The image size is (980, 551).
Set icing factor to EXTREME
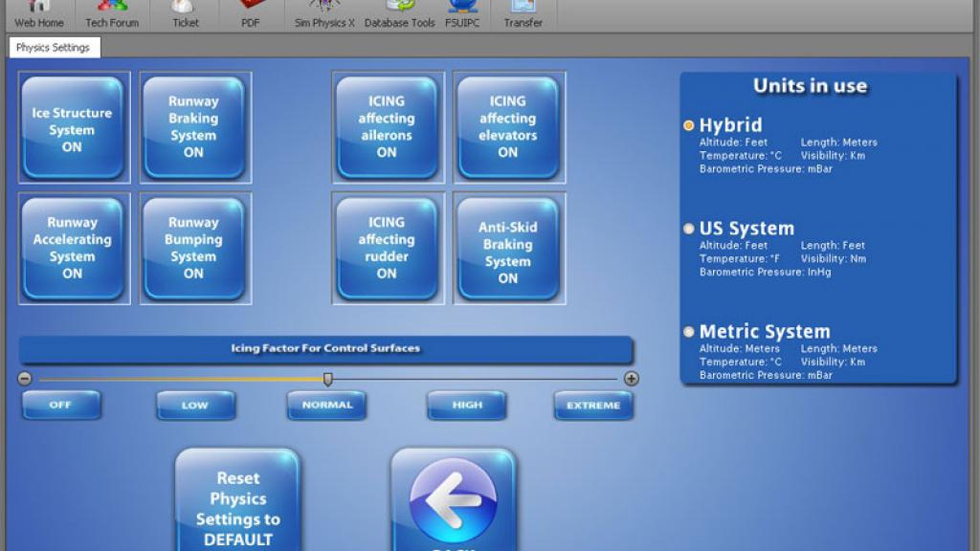593,406
